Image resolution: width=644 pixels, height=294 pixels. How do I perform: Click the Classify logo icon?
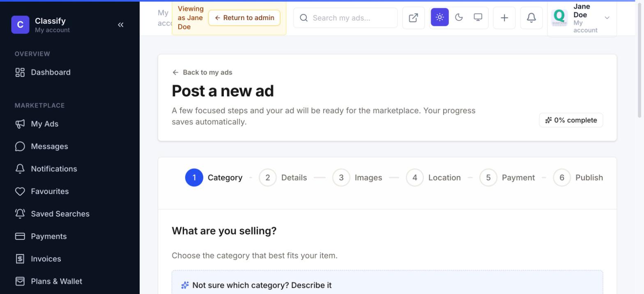[20, 25]
